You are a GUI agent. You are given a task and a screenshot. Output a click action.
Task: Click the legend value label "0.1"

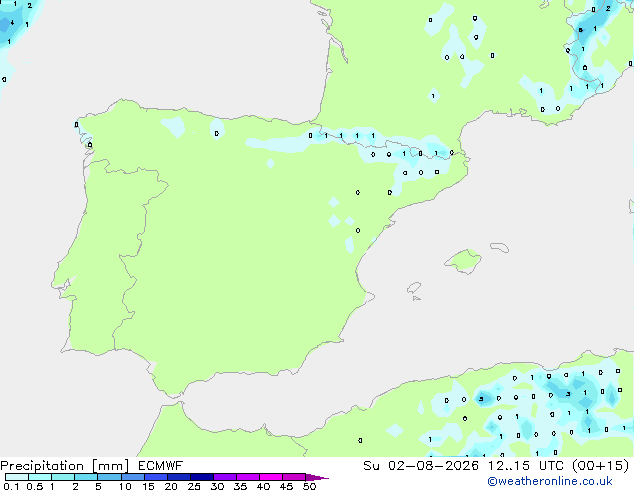[x=11, y=486]
